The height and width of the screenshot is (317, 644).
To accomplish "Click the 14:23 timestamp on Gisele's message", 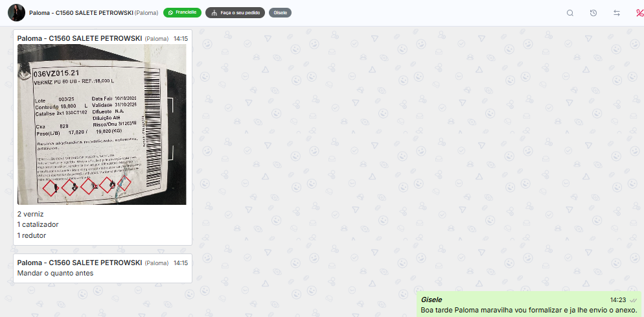I will coord(618,300).
